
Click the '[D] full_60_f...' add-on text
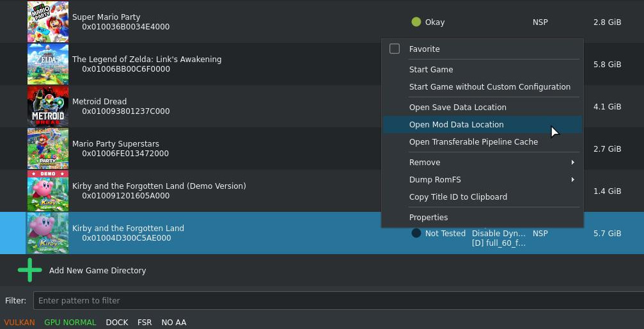499,243
